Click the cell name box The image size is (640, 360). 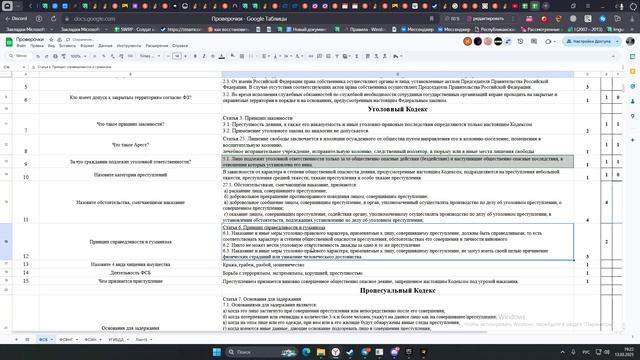point(14,67)
